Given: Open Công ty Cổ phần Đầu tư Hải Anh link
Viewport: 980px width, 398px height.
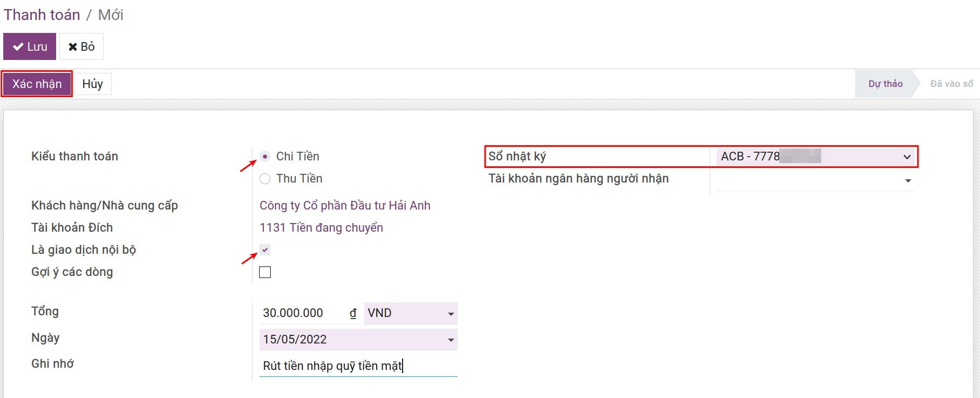Looking at the screenshot, I should [345, 206].
